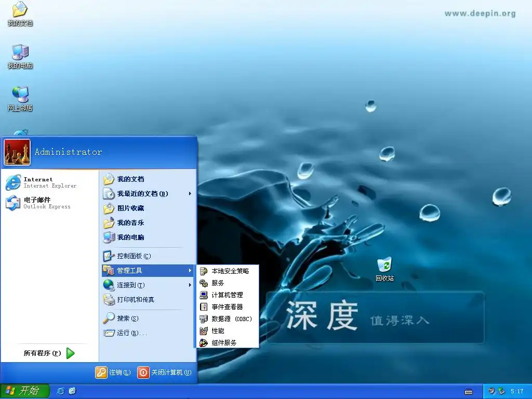Click the 开始 start button
The height and width of the screenshot is (399, 532).
[25, 391]
